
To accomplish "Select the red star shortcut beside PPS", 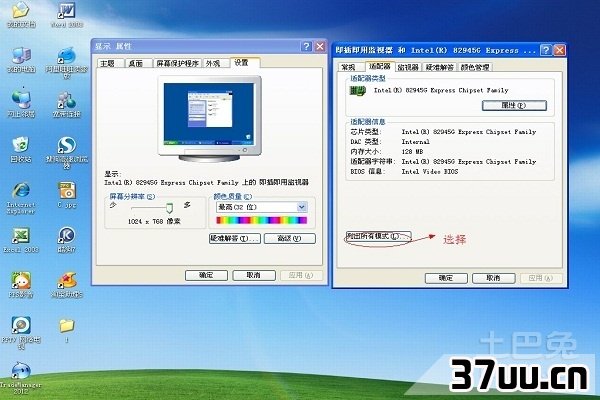I will (x=67, y=285).
